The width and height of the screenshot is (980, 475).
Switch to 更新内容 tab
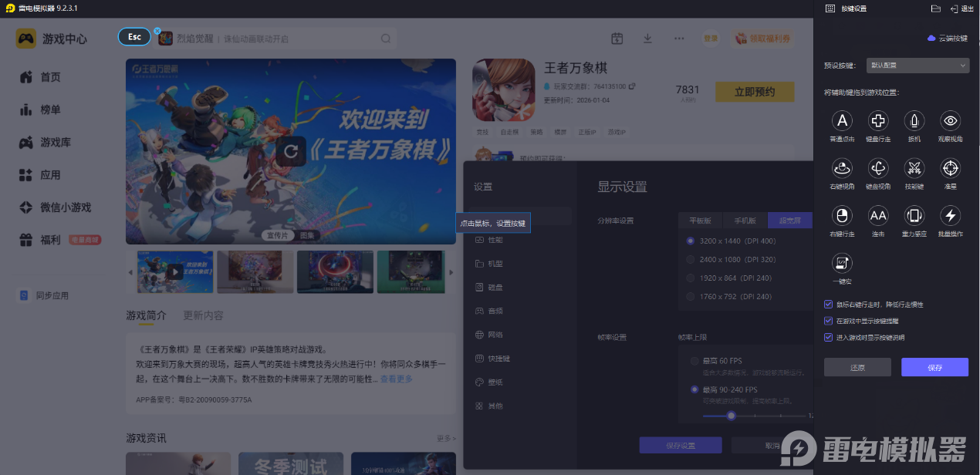[204, 315]
